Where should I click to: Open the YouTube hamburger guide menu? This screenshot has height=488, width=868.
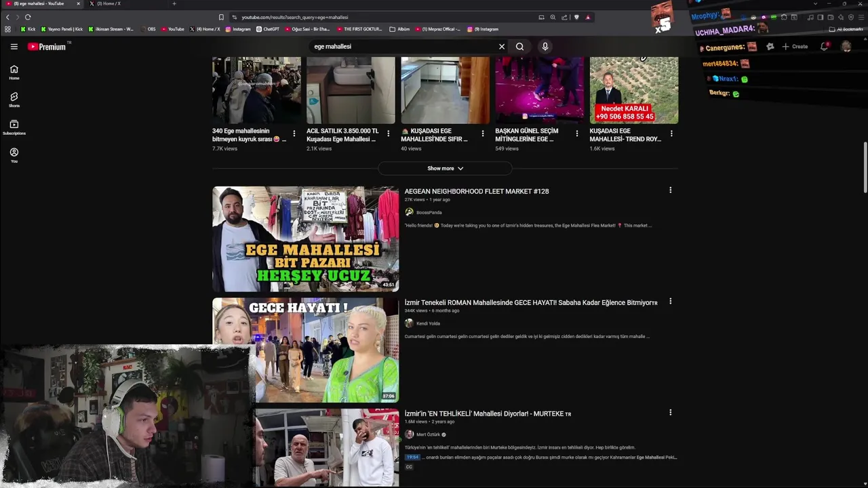[x=14, y=47]
